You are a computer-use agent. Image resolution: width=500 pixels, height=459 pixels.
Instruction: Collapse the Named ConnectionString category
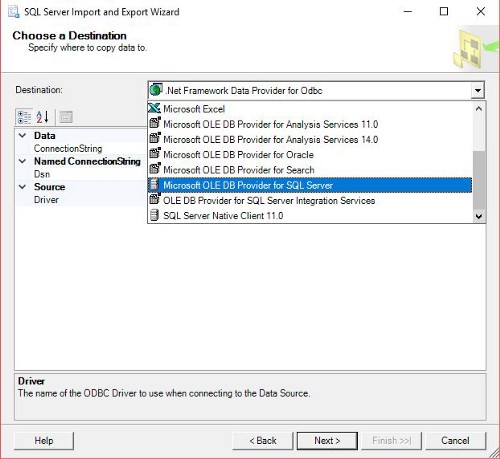[x=23, y=161]
